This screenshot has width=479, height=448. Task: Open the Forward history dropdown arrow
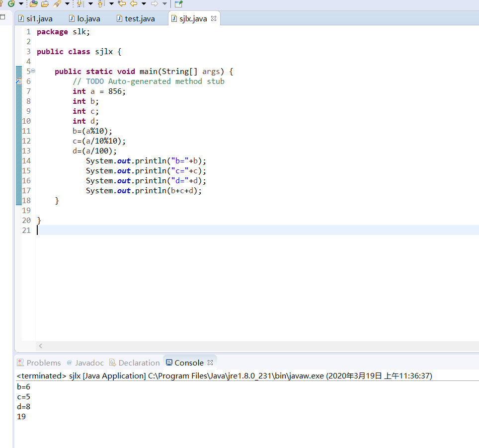(x=164, y=3)
